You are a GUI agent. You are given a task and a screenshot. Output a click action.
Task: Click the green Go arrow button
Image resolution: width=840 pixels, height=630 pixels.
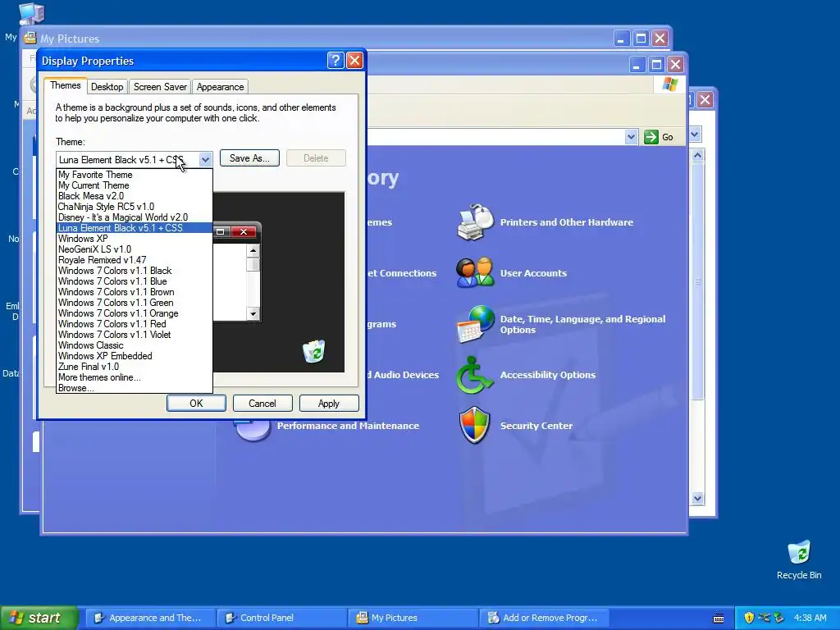[651, 137]
